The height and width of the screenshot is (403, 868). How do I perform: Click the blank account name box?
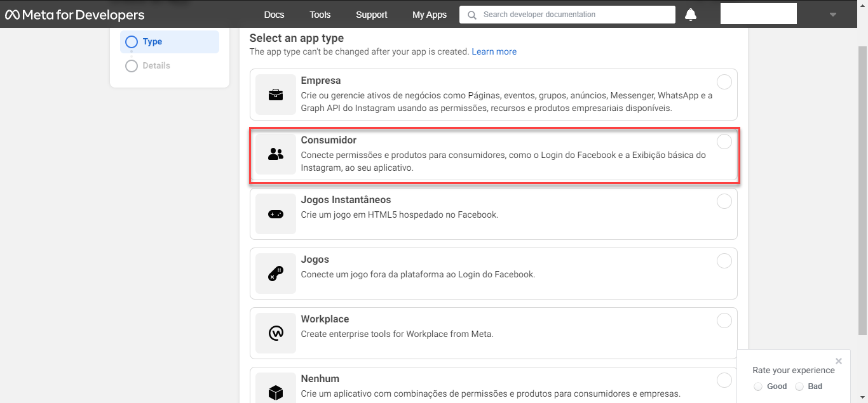coord(759,13)
